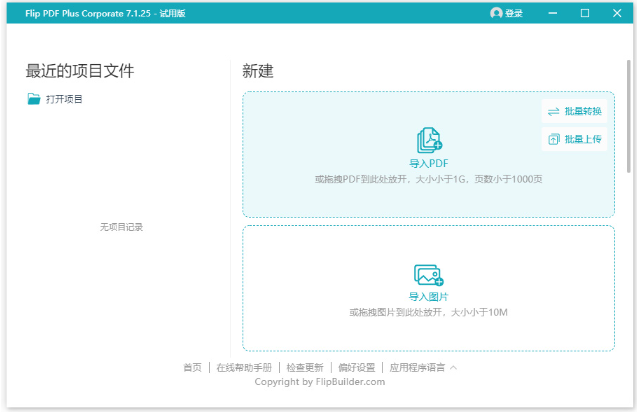The height and width of the screenshot is (412, 637).
Task: Click the open-project folder icon
Action: point(34,99)
